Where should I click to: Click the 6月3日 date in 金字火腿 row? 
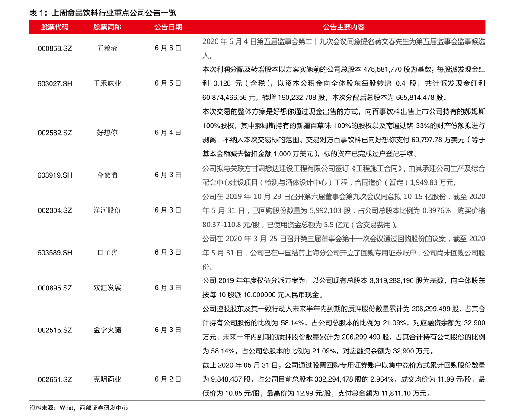[x=168, y=330]
